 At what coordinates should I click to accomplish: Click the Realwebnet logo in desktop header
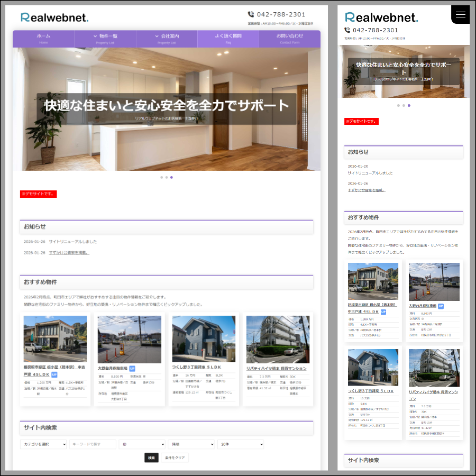54,17
